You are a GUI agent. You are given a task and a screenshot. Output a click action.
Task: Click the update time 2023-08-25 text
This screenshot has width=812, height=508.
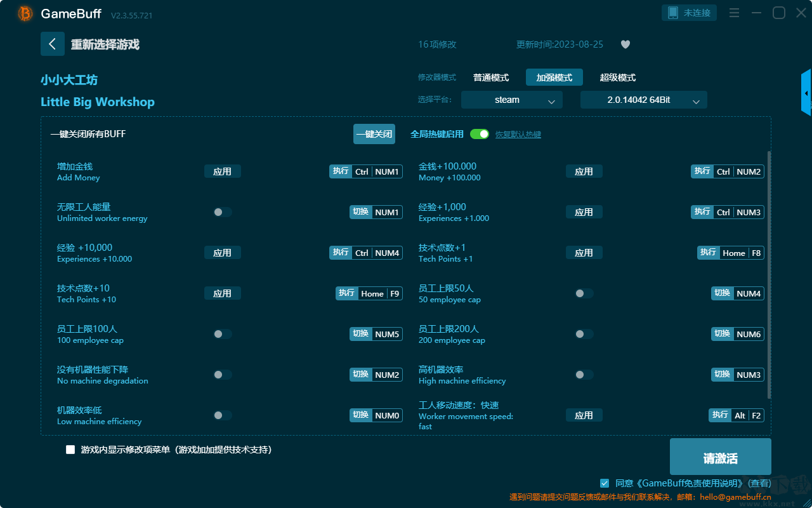pyautogui.click(x=560, y=44)
